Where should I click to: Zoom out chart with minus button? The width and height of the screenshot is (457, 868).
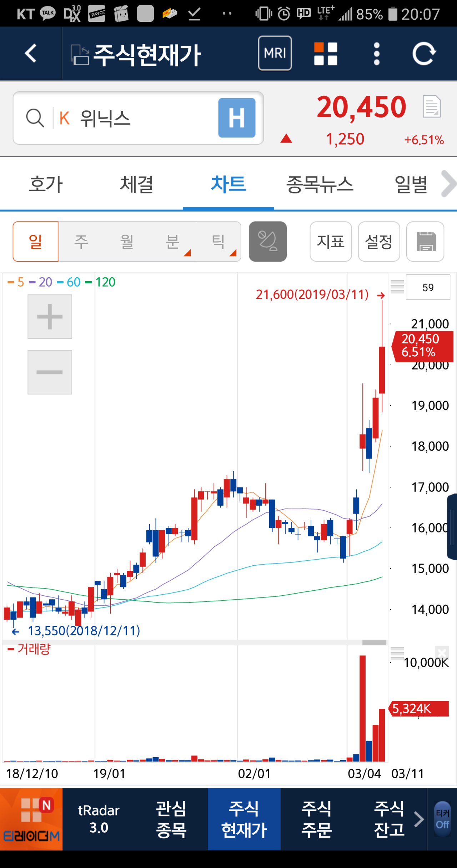[50, 372]
